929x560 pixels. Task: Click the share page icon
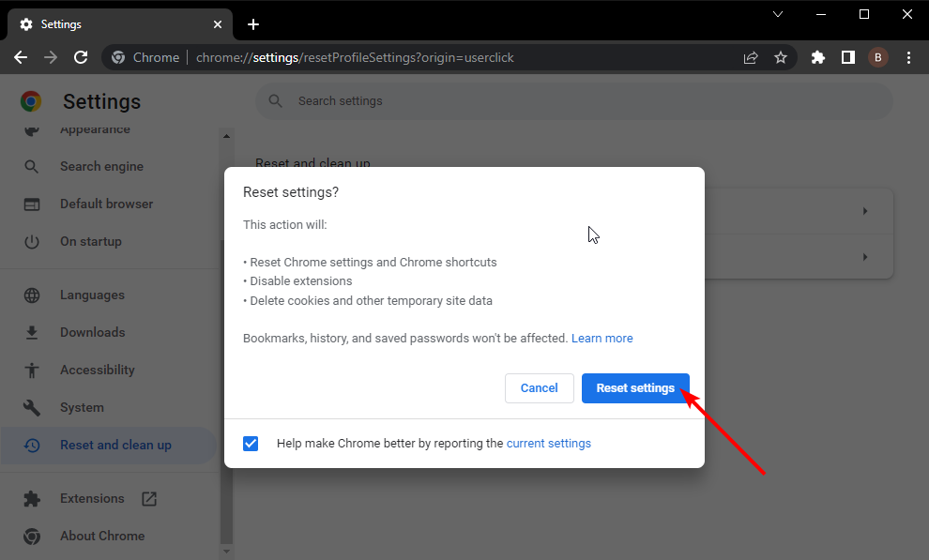751,57
